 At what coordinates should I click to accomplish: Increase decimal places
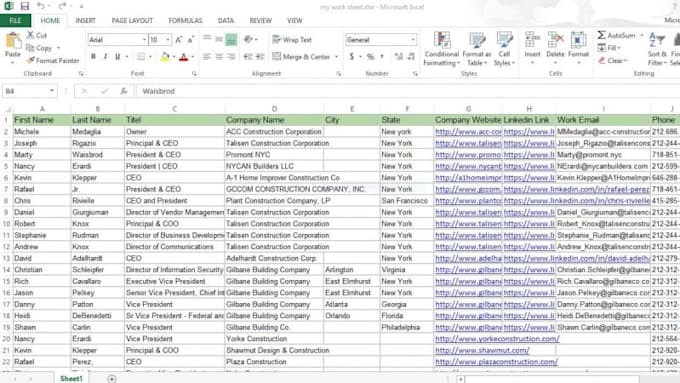tap(399, 56)
